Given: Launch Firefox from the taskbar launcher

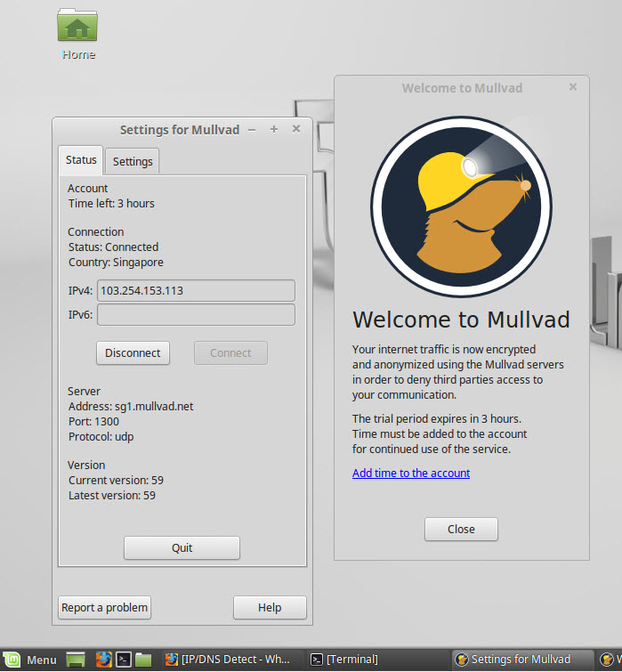Looking at the screenshot, I should [x=103, y=660].
